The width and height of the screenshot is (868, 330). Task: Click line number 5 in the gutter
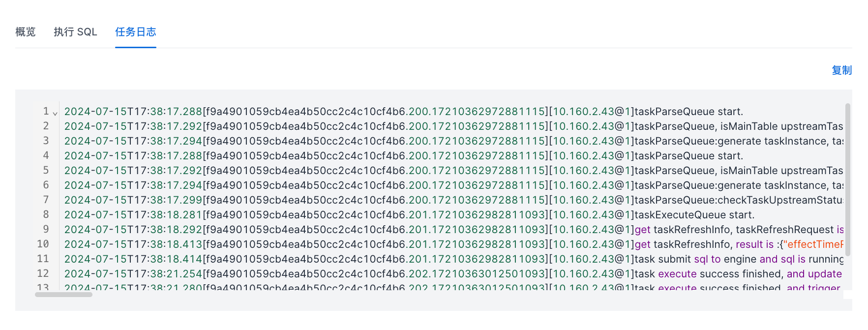[46, 170]
